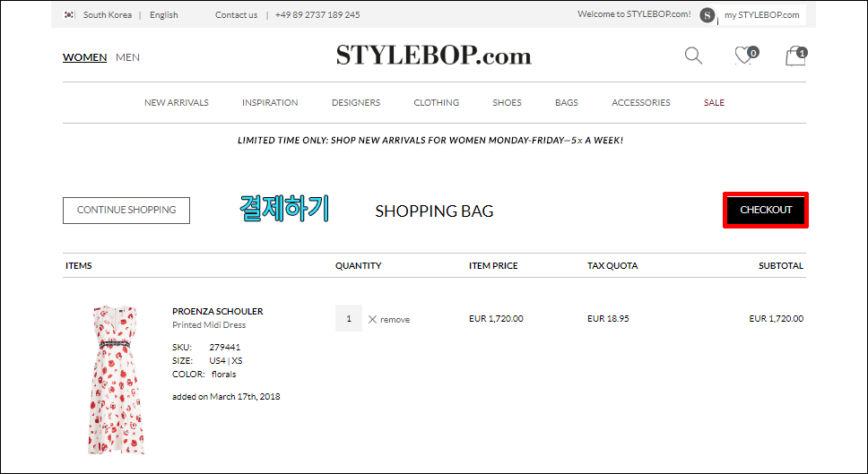
Task: Click tax quota EUR 18.95
Action: click(x=608, y=319)
